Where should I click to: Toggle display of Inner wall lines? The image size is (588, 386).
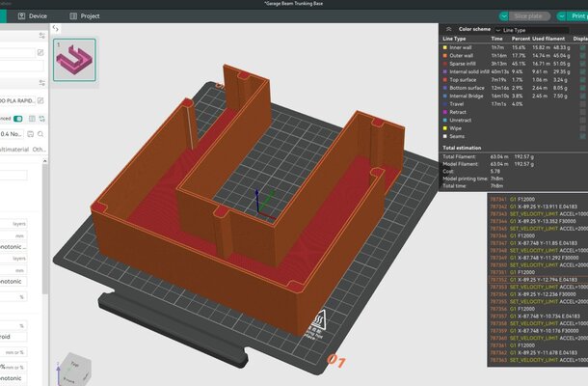[582, 47]
